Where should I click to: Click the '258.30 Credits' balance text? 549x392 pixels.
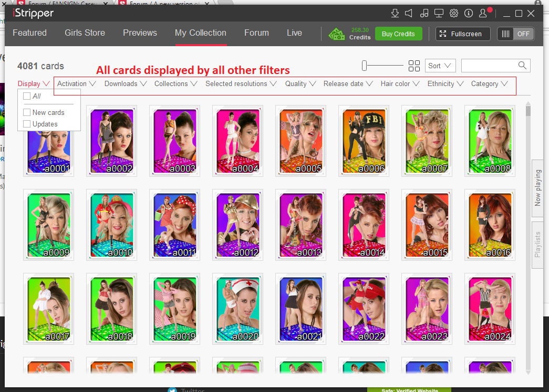pyautogui.click(x=360, y=34)
